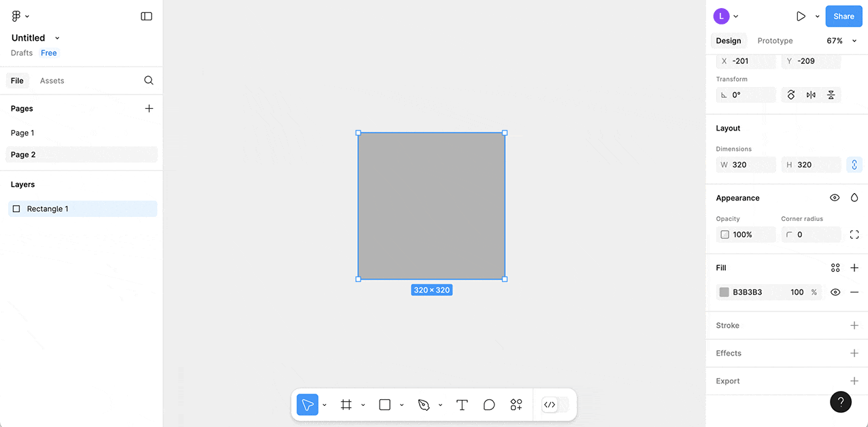Switch to the Prototype tab
The width and height of the screenshot is (868, 427).
[775, 41]
